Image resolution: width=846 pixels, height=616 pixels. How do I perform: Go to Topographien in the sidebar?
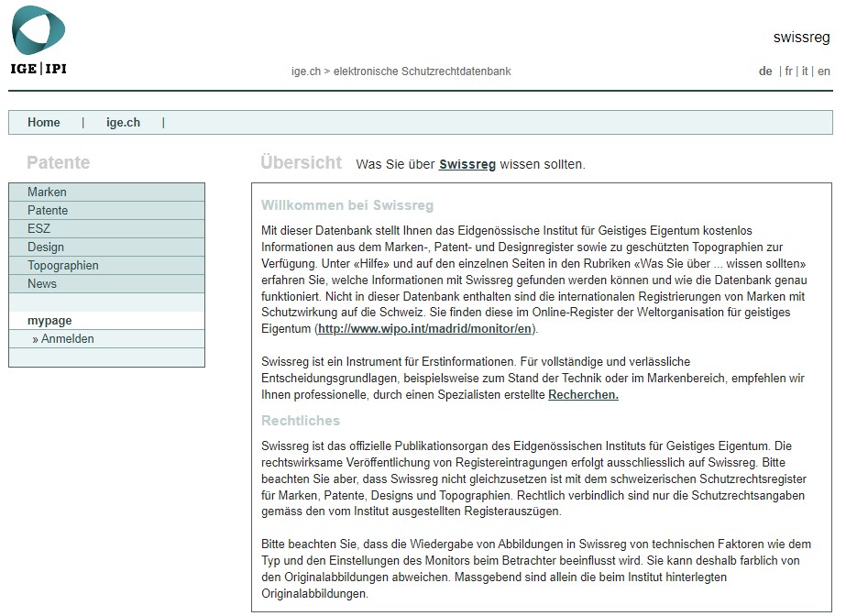point(107,266)
